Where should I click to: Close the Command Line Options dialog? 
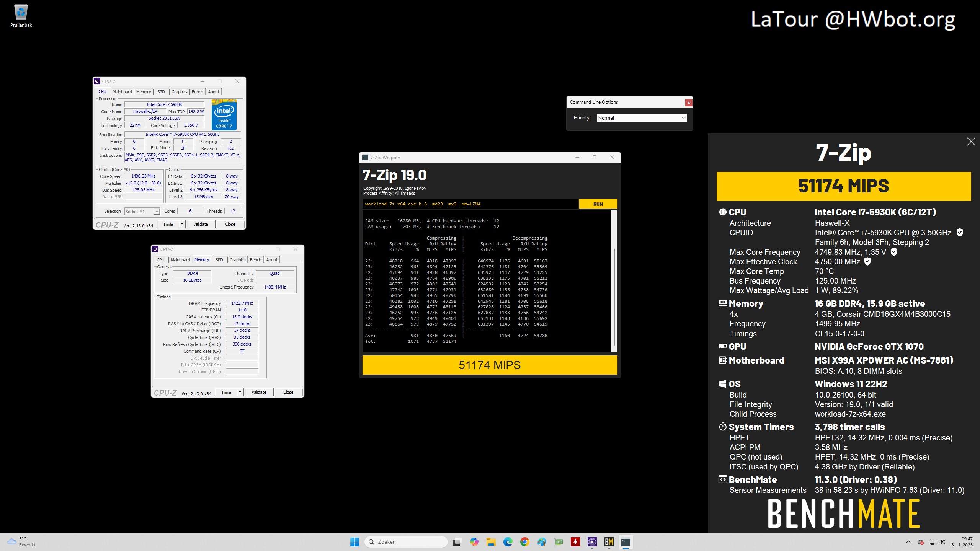pos(689,103)
